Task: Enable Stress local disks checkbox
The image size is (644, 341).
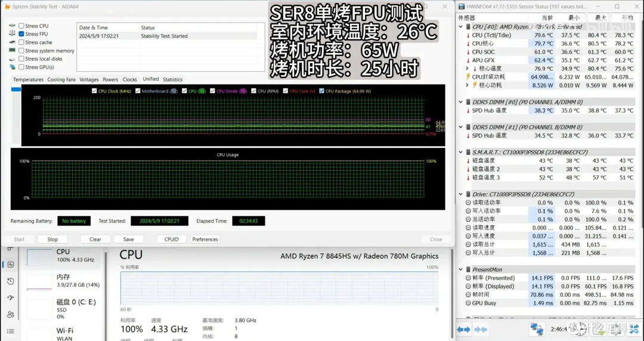Action: pyautogui.click(x=21, y=59)
